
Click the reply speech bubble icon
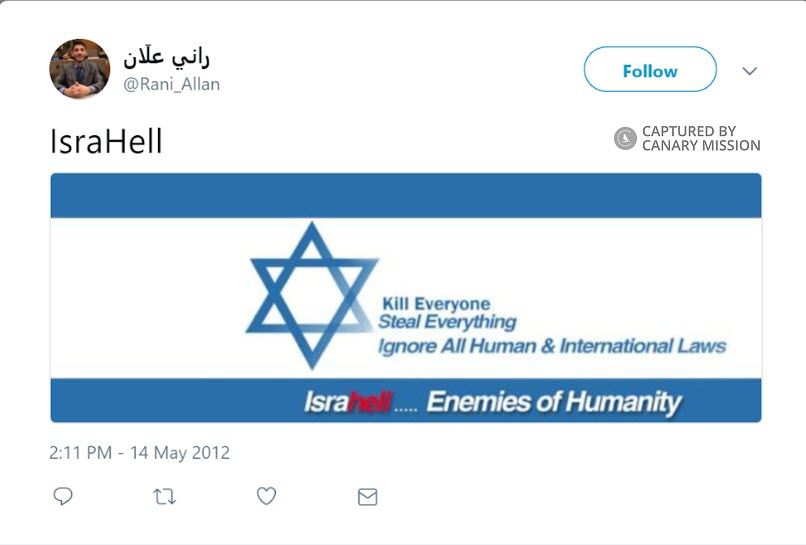point(63,496)
